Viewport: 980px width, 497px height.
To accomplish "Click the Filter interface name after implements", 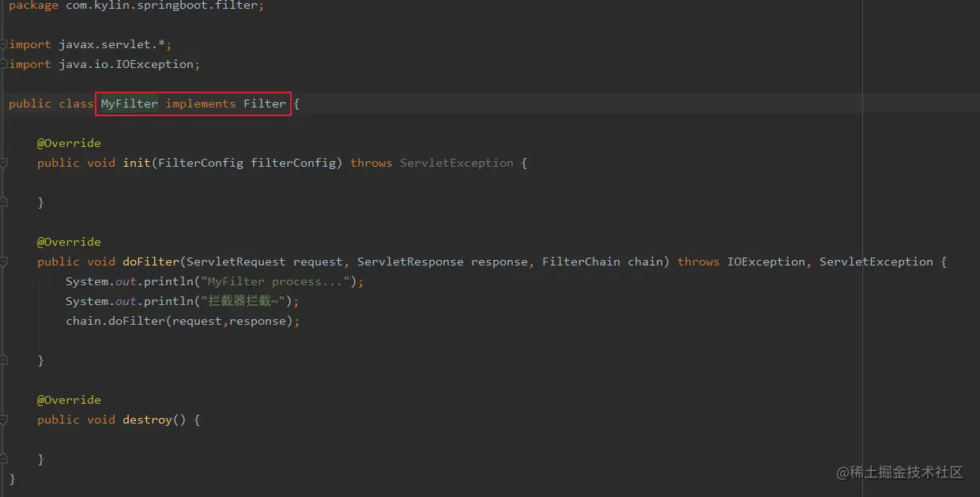I will [265, 104].
